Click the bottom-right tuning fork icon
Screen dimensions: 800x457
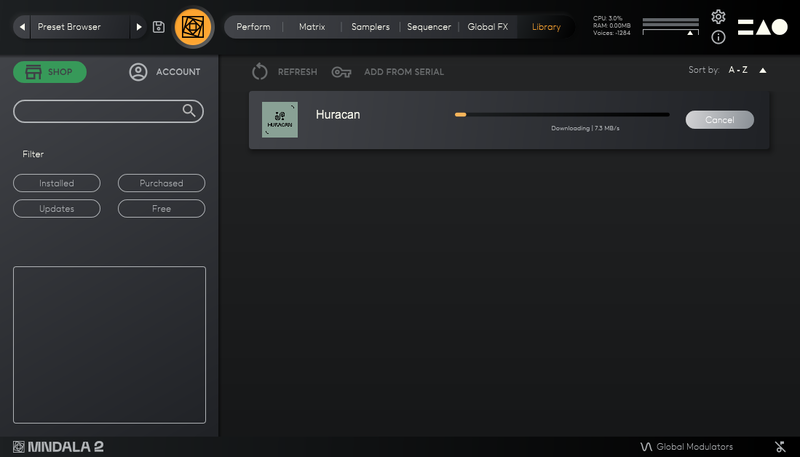coord(779,446)
